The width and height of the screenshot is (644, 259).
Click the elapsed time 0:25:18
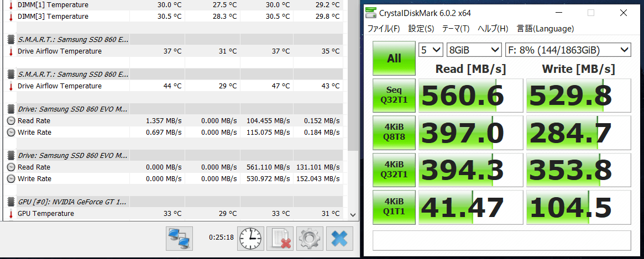point(221,237)
